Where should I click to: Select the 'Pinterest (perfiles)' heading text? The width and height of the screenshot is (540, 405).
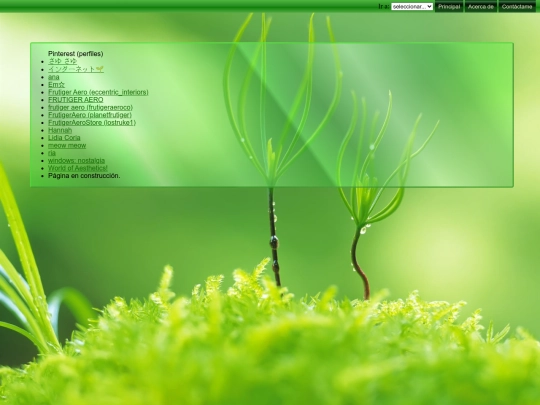75,53
